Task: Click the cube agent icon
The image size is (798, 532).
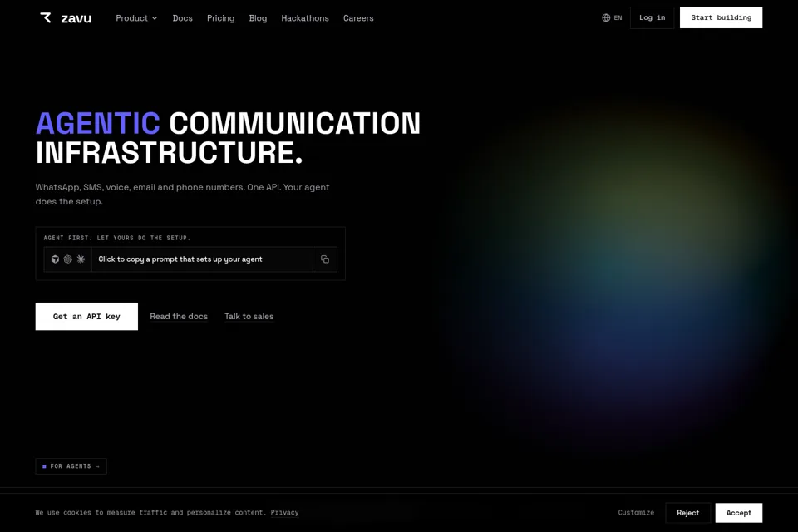Action: pos(55,259)
